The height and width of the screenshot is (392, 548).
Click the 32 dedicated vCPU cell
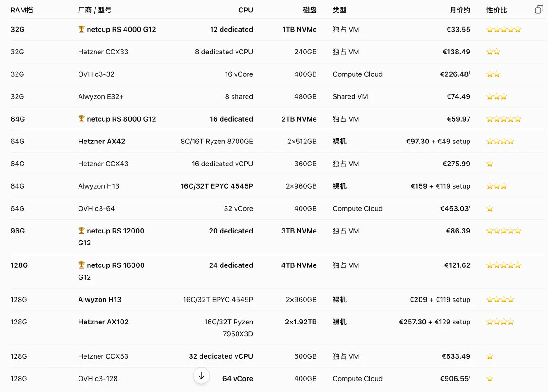221,356
